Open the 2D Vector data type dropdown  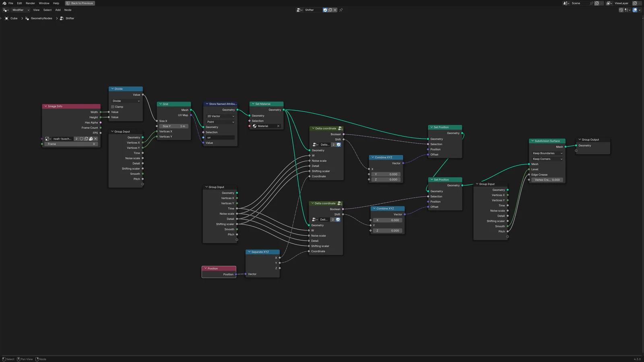click(x=220, y=116)
